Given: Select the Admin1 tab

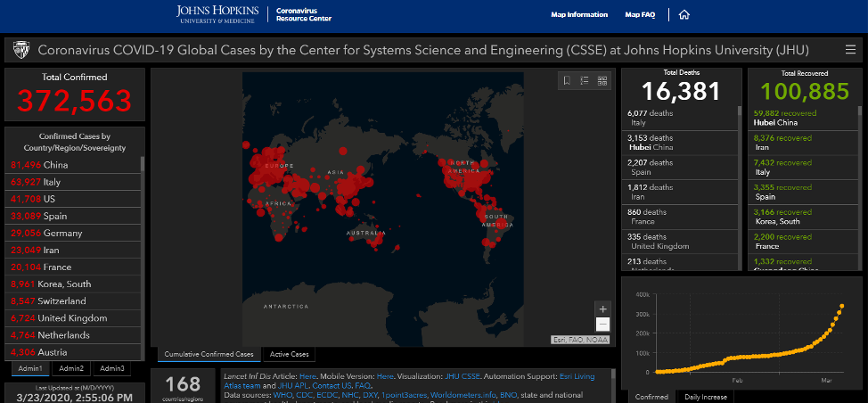Looking at the screenshot, I should point(30,369).
